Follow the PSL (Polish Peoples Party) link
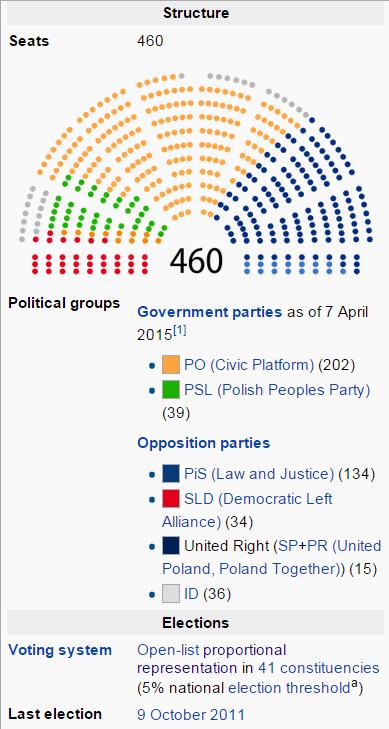This screenshot has height=729, width=389. (x=277, y=390)
